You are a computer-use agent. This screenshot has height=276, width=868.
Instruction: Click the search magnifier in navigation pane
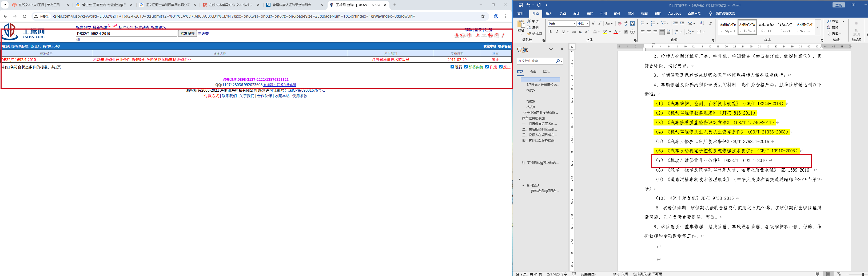click(558, 61)
